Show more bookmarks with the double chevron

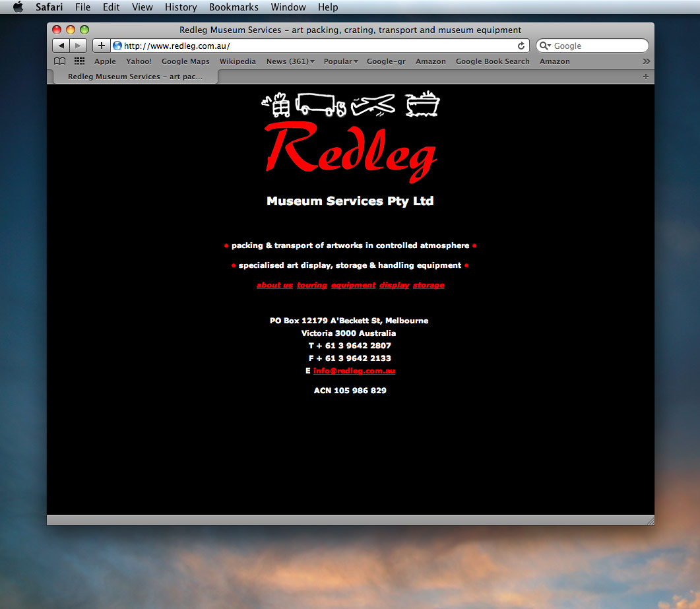point(646,61)
